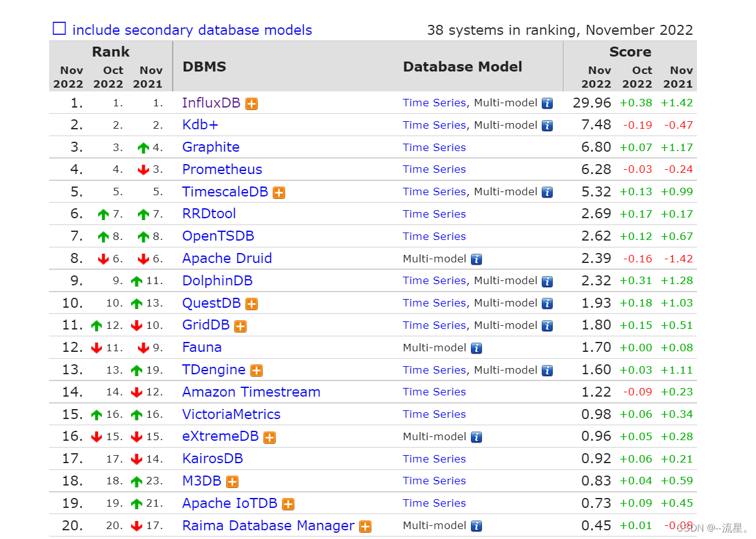The width and height of the screenshot is (756, 539).
Task: Click the orange plus icon next to QuestDB
Action: pyautogui.click(x=252, y=304)
